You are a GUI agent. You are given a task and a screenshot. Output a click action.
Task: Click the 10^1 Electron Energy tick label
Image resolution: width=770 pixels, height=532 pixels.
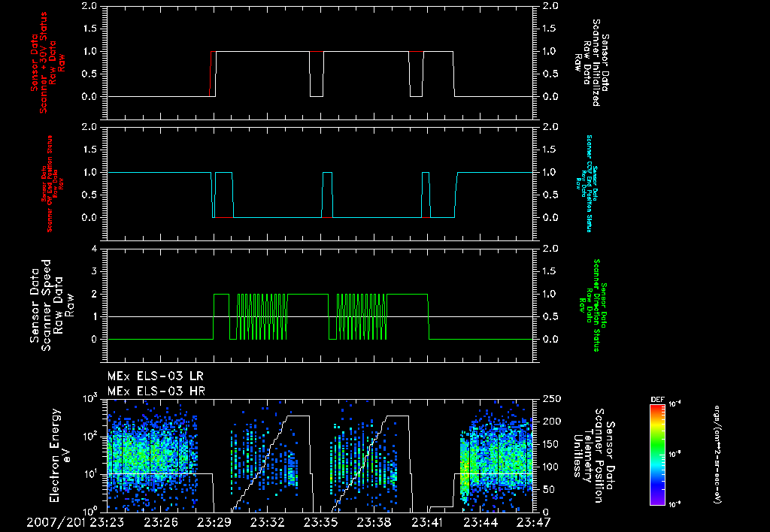tap(90, 473)
